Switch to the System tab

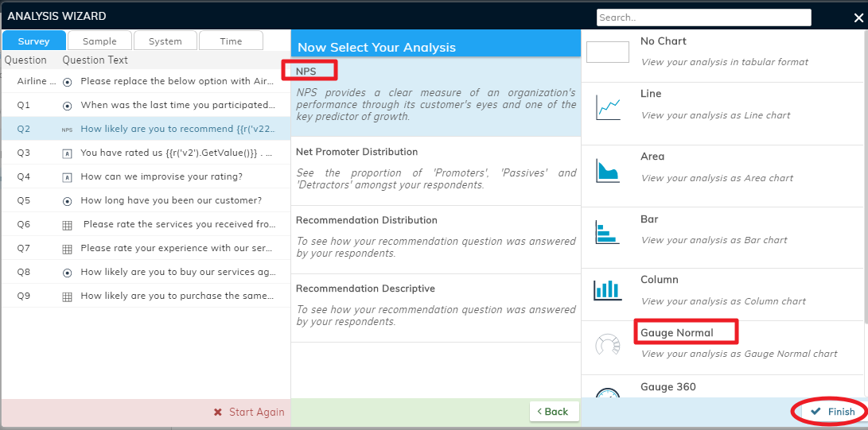point(165,41)
